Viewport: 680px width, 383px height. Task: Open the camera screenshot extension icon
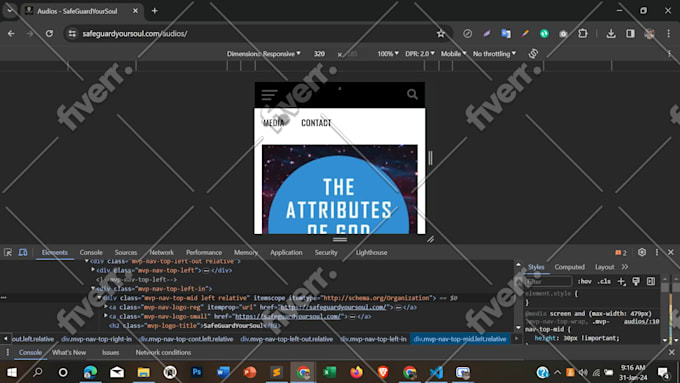pos(563,33)
